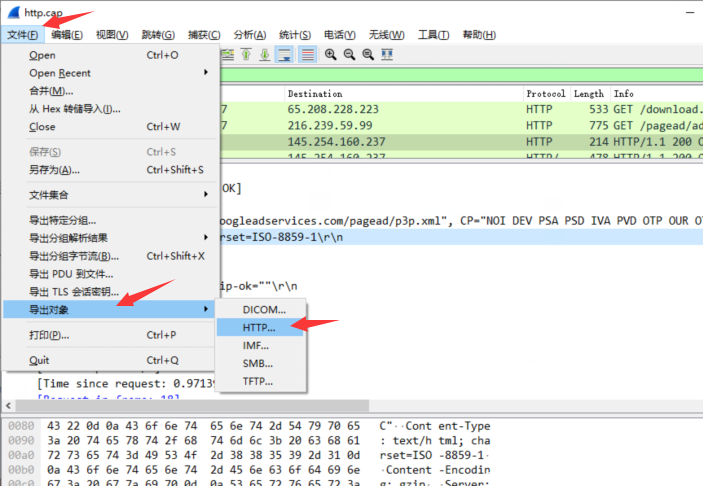
Task: Jump to the last packet toolbar icon
Action: (264, 54)
